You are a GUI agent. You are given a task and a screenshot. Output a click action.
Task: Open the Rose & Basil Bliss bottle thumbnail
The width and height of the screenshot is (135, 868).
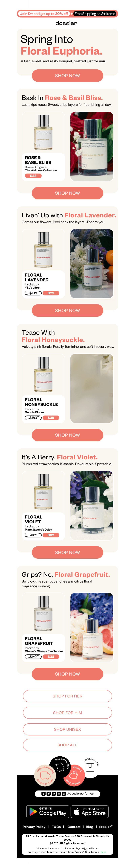(x=43, y=132)
